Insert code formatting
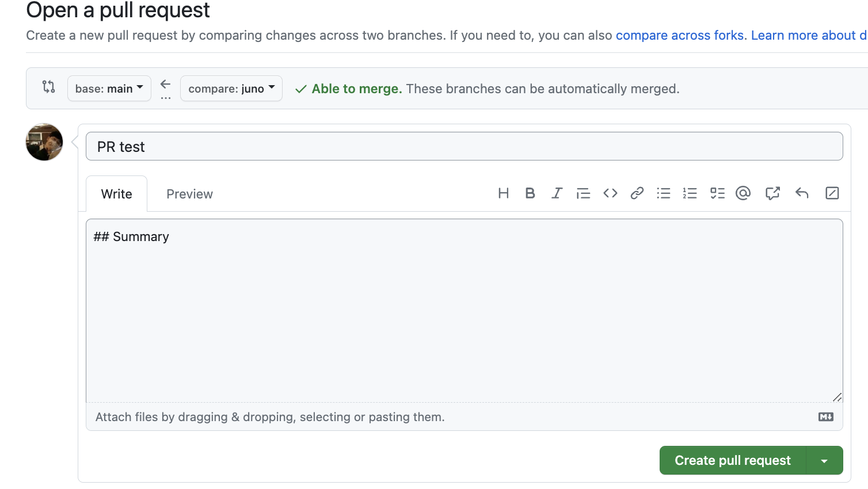The width and height of the screenshot is (868, 489). (610, 193)
